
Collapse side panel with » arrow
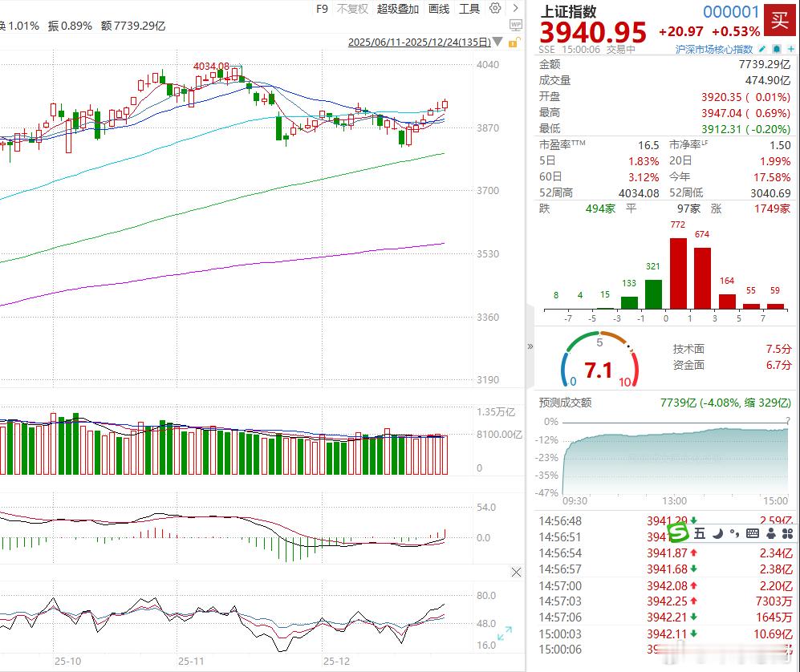[530, 346]
